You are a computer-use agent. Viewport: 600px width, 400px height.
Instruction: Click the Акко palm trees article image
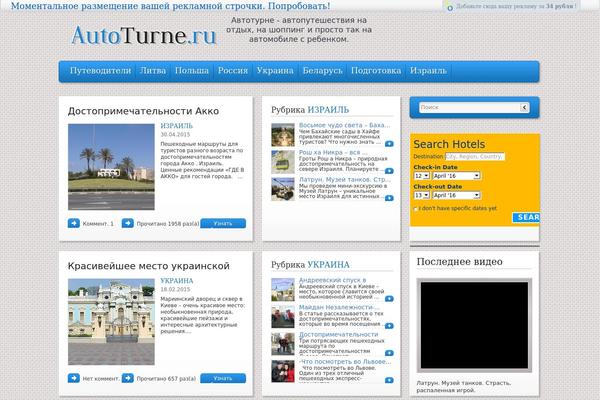(x=111, y=167)
